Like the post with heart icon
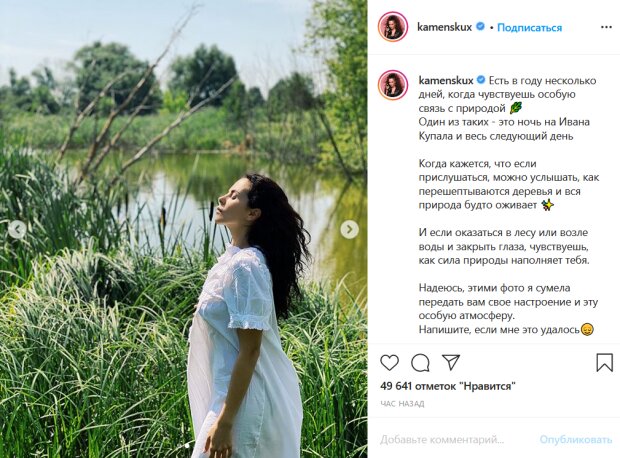 coord(389,362)
